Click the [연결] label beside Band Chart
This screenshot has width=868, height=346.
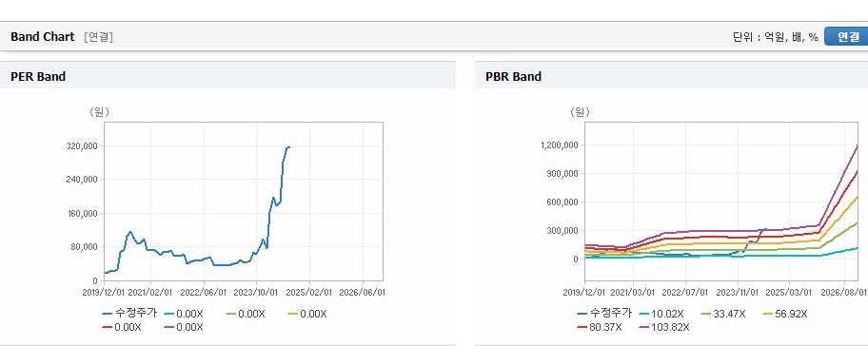click(99, 37)
